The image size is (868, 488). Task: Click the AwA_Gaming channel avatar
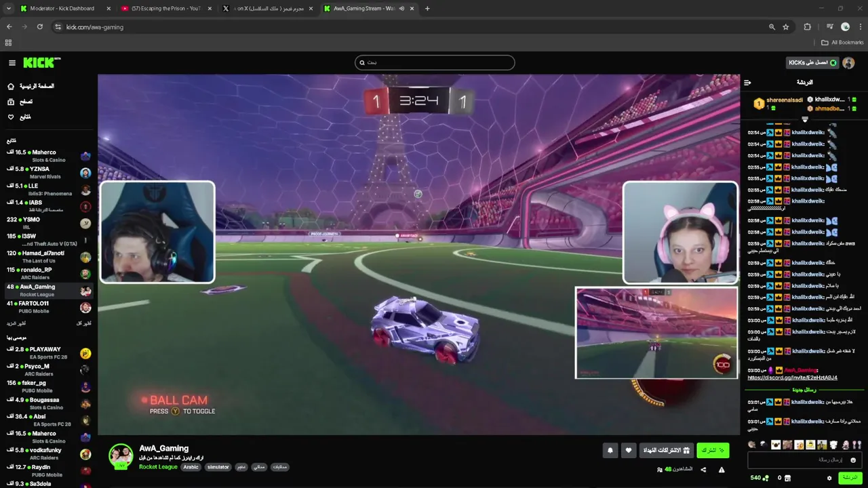121,456
